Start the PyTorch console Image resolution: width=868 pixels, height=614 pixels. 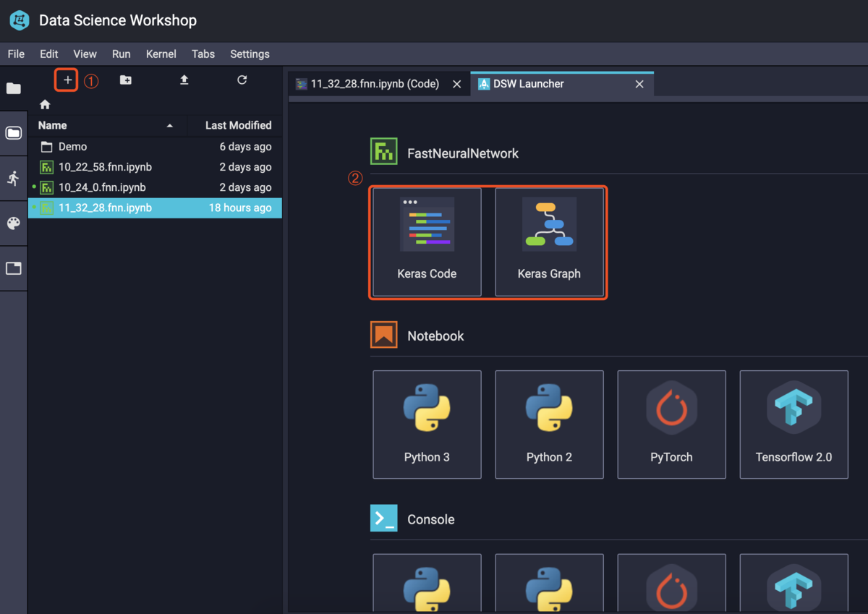click(x=671, y=583)
